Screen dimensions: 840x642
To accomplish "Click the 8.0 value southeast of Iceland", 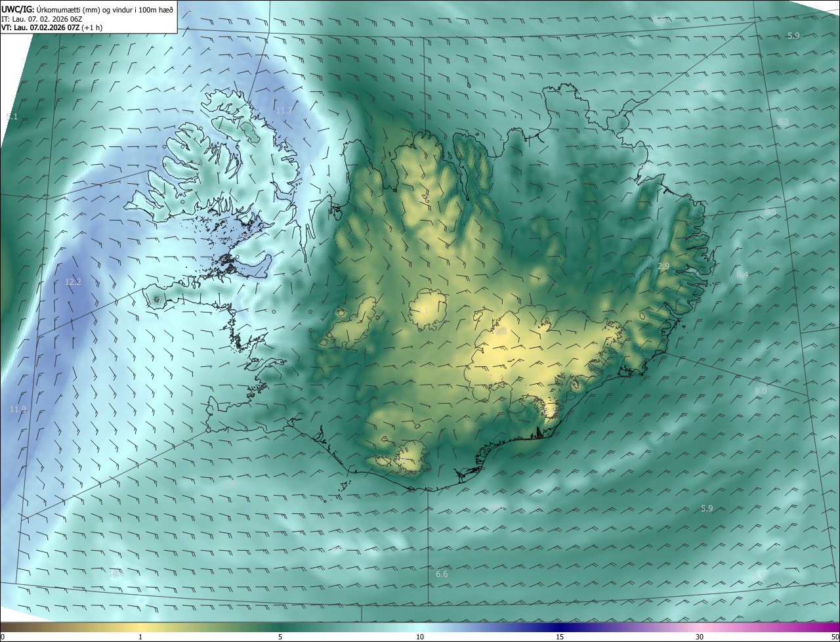I will (x=761, y=391).
